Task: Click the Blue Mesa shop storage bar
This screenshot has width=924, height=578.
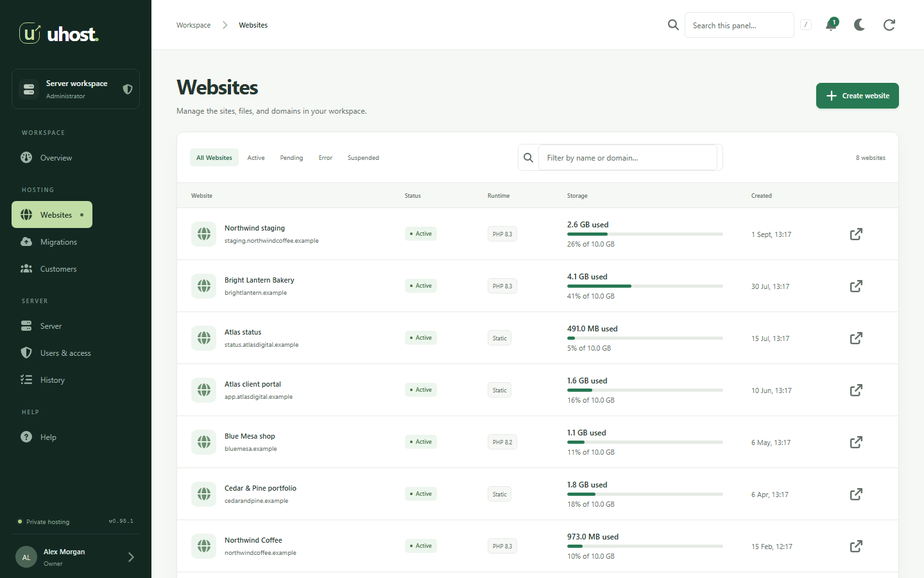Action: (645, 442)
